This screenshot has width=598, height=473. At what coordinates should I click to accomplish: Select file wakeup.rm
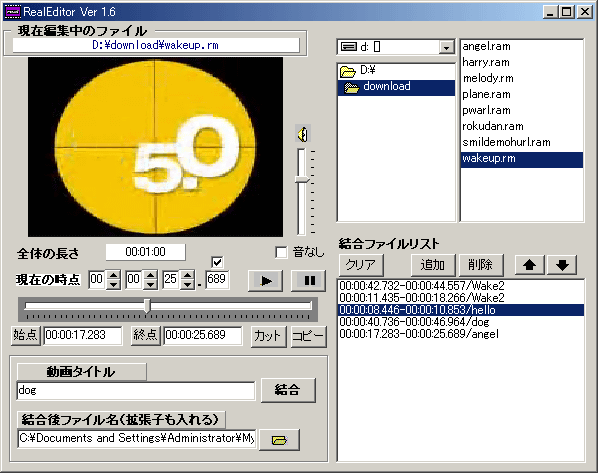coord(522,159)
